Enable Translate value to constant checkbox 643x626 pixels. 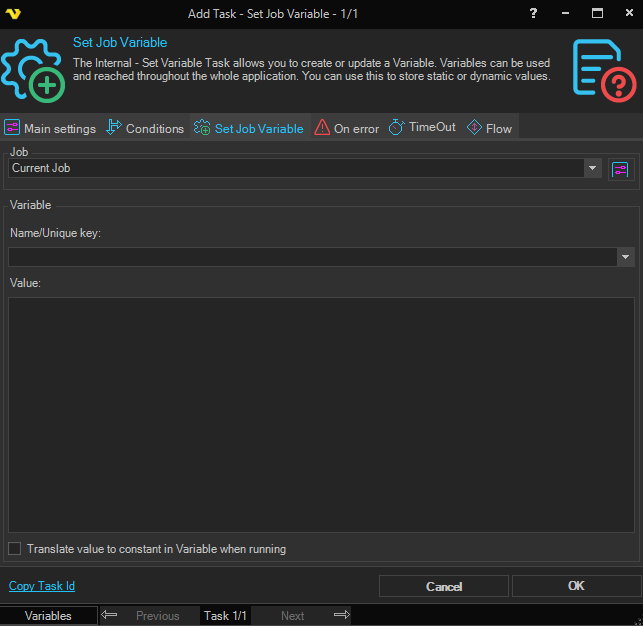tap(15, 549)
